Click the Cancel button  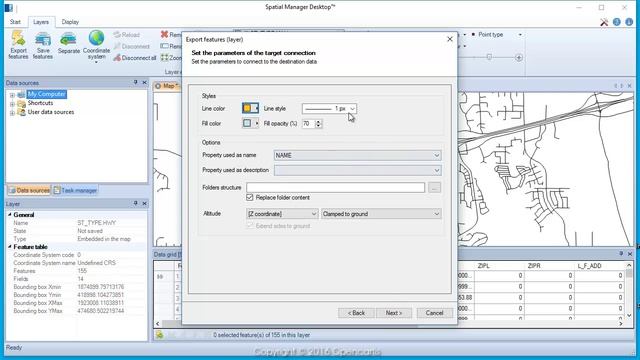(x=434, y=313)
